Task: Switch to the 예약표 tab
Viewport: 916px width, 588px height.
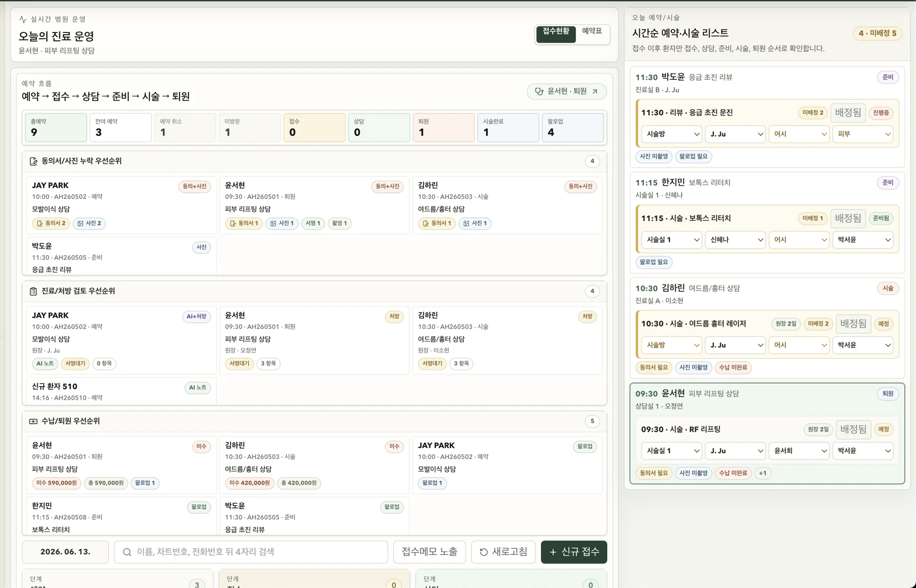Action: tap(592, 32)
